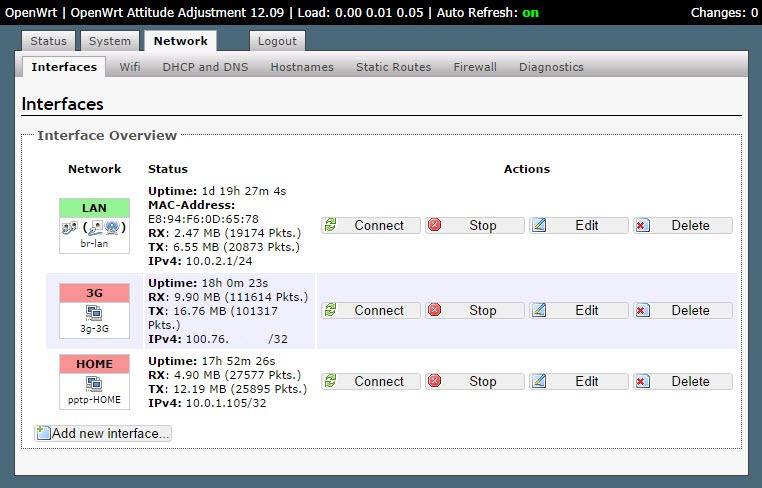Select the Network tab
Image resolution: width=762 pixels, height=488 pixels.
point(180,41)
